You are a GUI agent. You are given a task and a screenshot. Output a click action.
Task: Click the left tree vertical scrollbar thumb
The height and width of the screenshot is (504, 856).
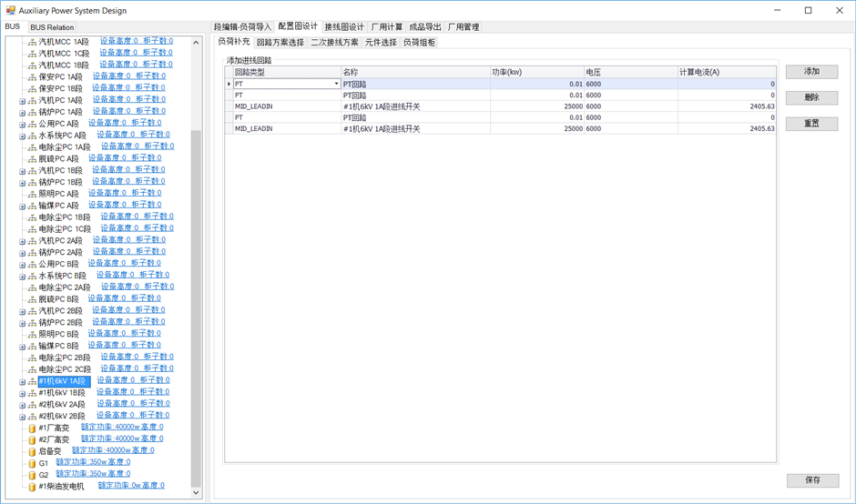196,308
